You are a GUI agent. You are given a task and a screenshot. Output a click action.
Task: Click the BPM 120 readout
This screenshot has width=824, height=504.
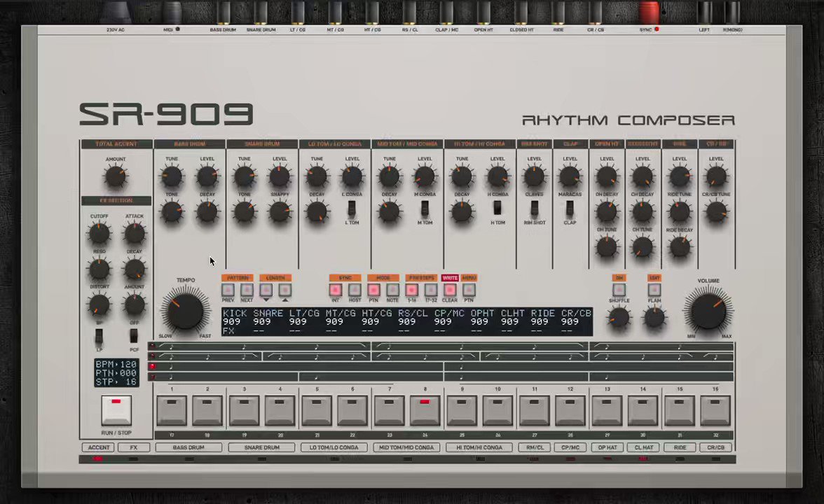pyautogui.click(x=116, y=364)
